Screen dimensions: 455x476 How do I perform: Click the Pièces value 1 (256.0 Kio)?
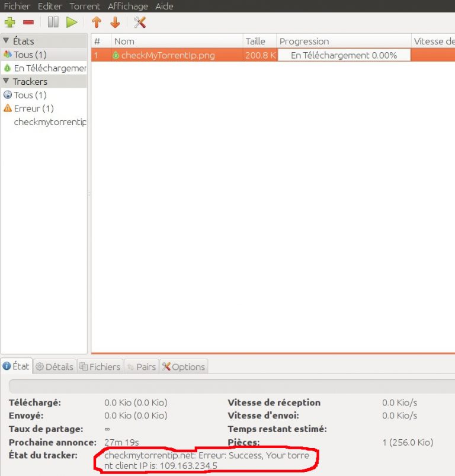coord(408,442)
